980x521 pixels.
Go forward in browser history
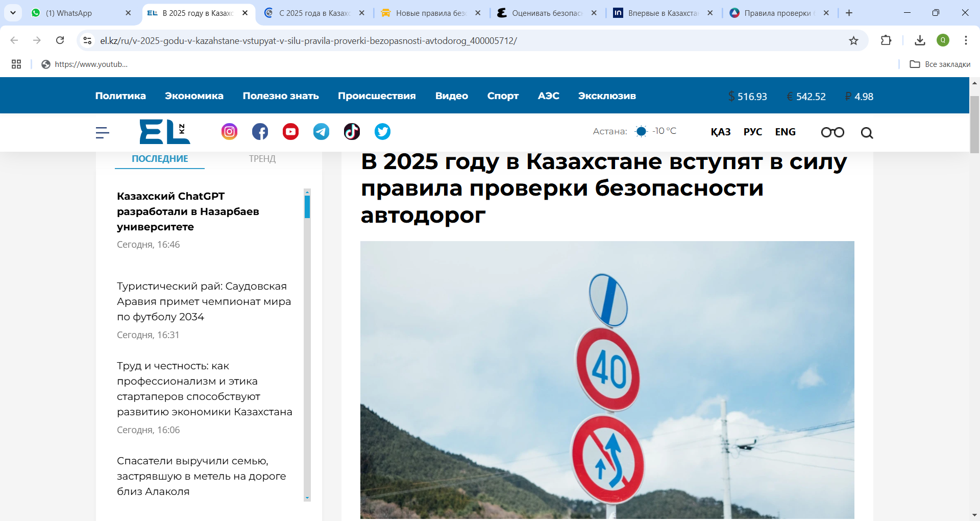click(x=37, y=40)
